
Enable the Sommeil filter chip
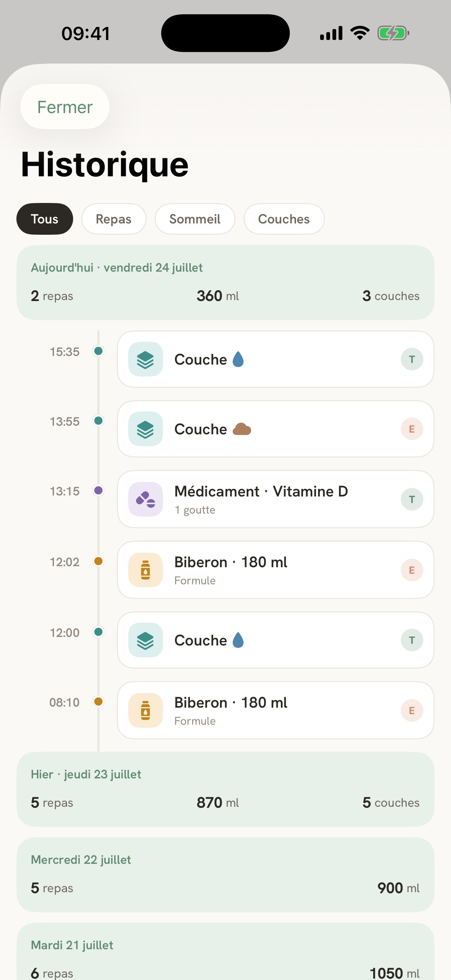click(x=195, y=219)
